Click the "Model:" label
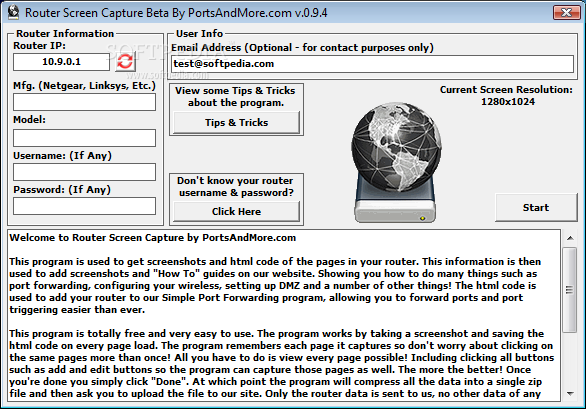The image size is (586, 409). click(29, 120)
